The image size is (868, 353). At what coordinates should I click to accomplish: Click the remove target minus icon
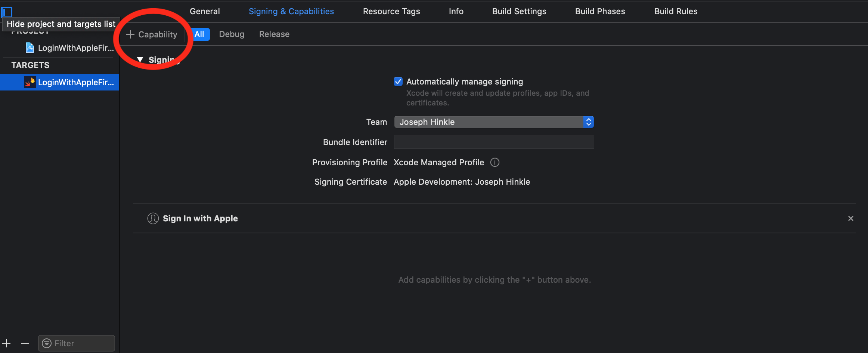click(x=25, y=343)
